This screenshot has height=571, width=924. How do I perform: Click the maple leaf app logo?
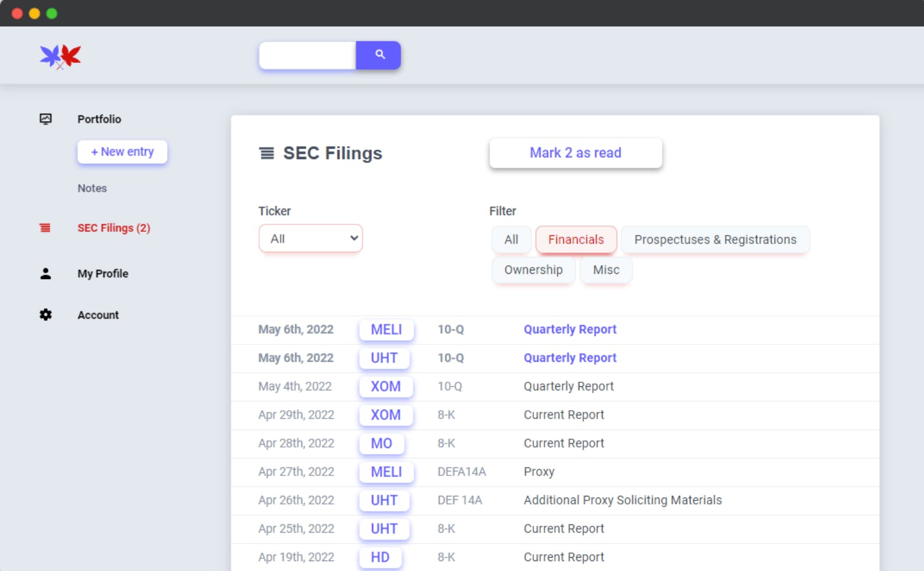pos(60,57)
